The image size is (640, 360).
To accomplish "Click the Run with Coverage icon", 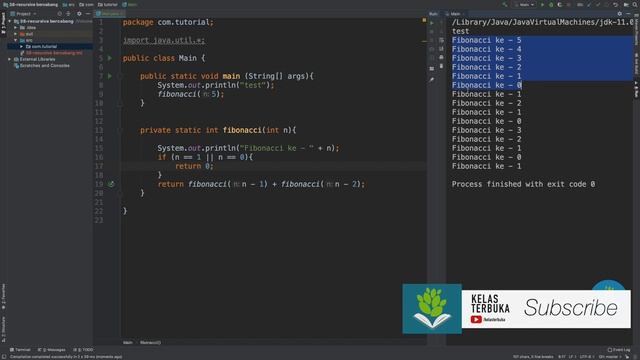I will point(560,4).
